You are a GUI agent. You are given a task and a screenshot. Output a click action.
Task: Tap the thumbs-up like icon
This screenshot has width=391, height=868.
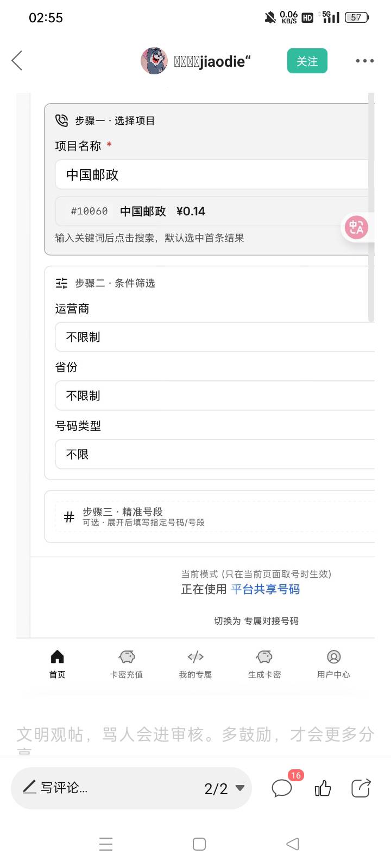[323, 788]
